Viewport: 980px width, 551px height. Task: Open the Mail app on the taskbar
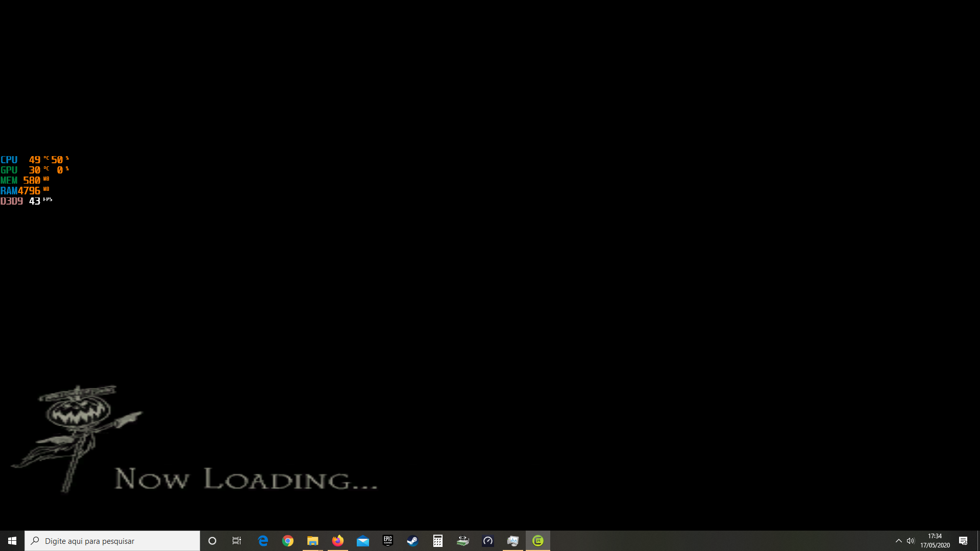(363, 541)
